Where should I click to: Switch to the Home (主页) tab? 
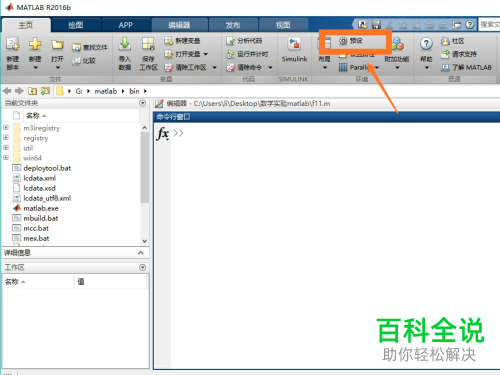tap(26, 25)
